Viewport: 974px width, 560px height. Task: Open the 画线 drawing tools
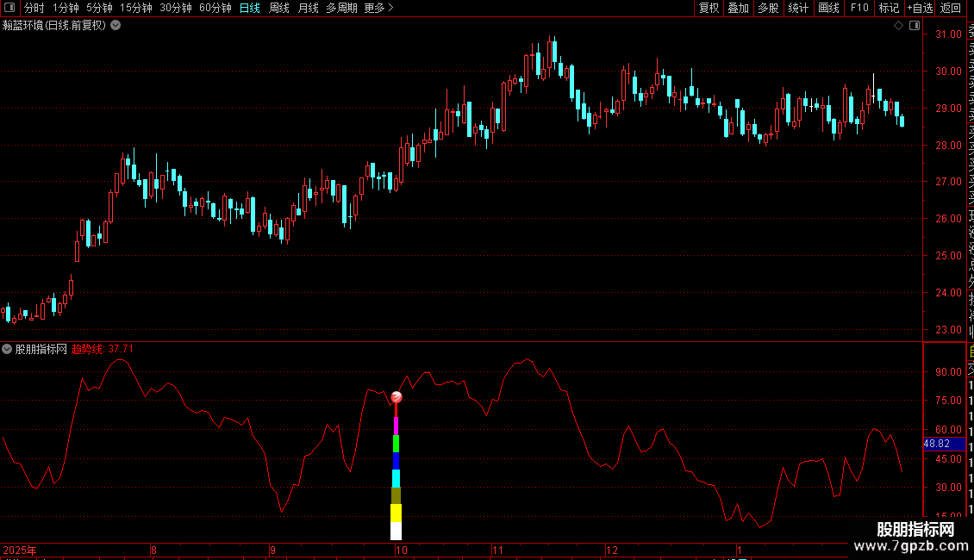[x=828, y=8]
